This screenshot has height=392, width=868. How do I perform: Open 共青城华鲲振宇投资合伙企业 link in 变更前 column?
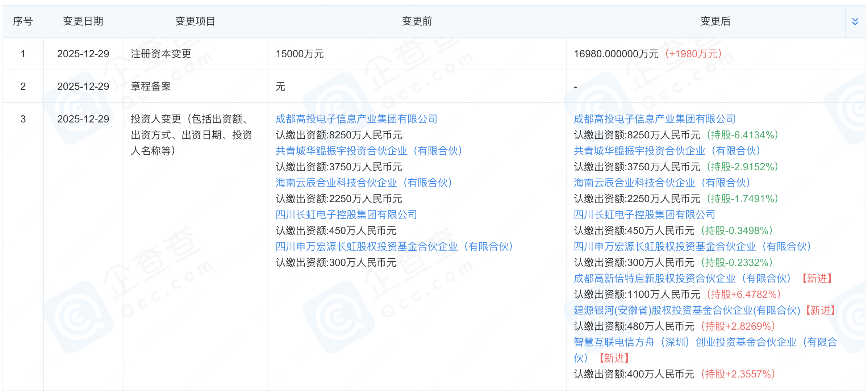click(x=369, y=151)
